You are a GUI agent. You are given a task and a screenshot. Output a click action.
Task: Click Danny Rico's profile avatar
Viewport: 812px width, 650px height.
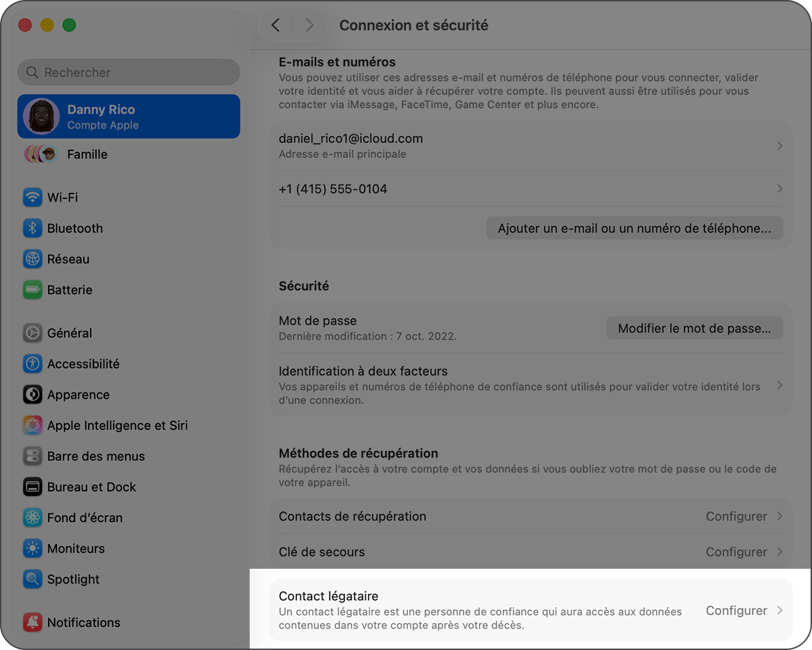click(41, 116)
